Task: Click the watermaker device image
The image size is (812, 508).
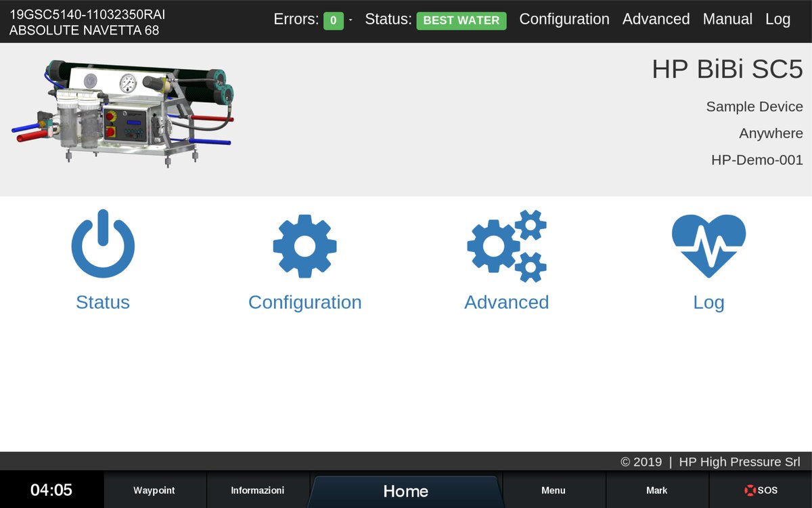Action: [x=122, y=112]
